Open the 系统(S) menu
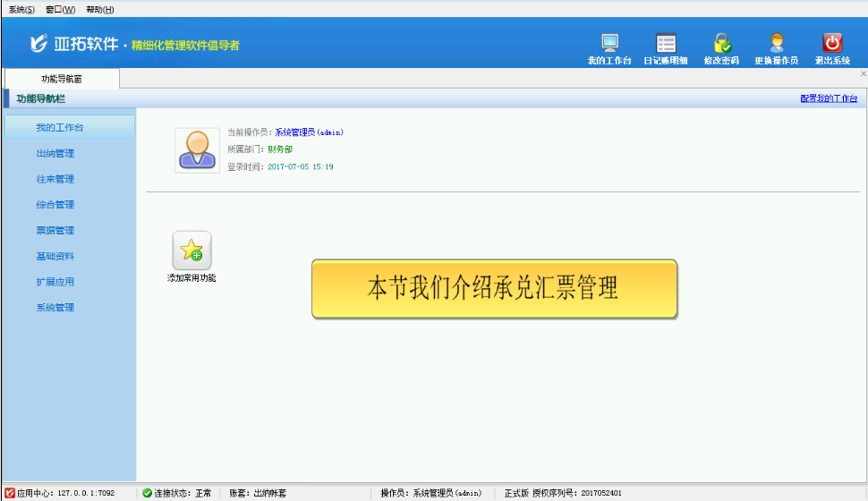Viewport: 868px width, 501px height. (x=21, y=9)
